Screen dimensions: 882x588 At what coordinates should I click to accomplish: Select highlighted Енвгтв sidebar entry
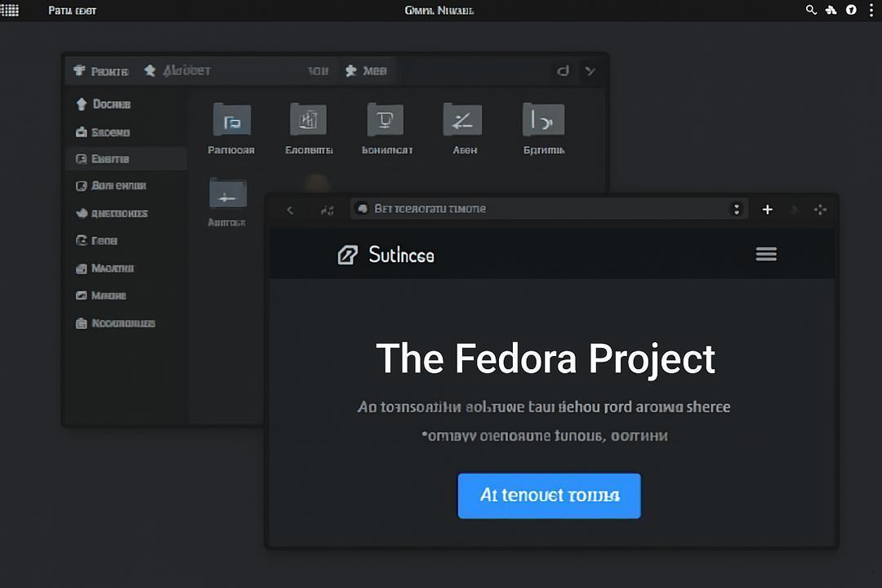pyautogui.click(x=127, y=158)
